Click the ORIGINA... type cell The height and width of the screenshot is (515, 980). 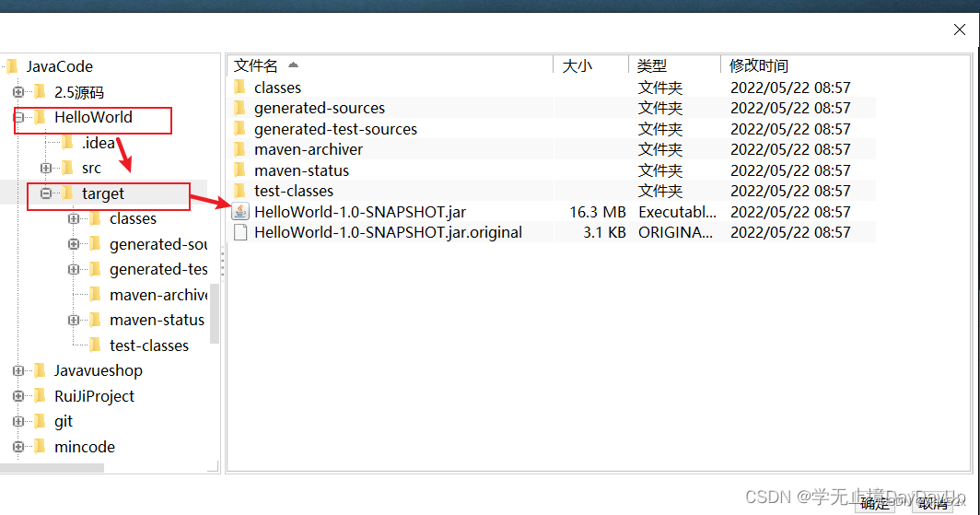675,232
